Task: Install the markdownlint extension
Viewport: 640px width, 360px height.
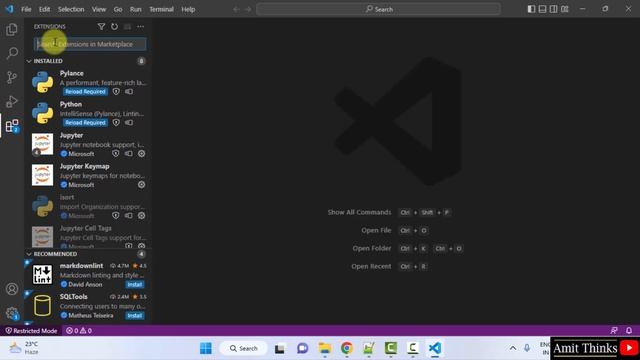Action: (x=135, y=284)
